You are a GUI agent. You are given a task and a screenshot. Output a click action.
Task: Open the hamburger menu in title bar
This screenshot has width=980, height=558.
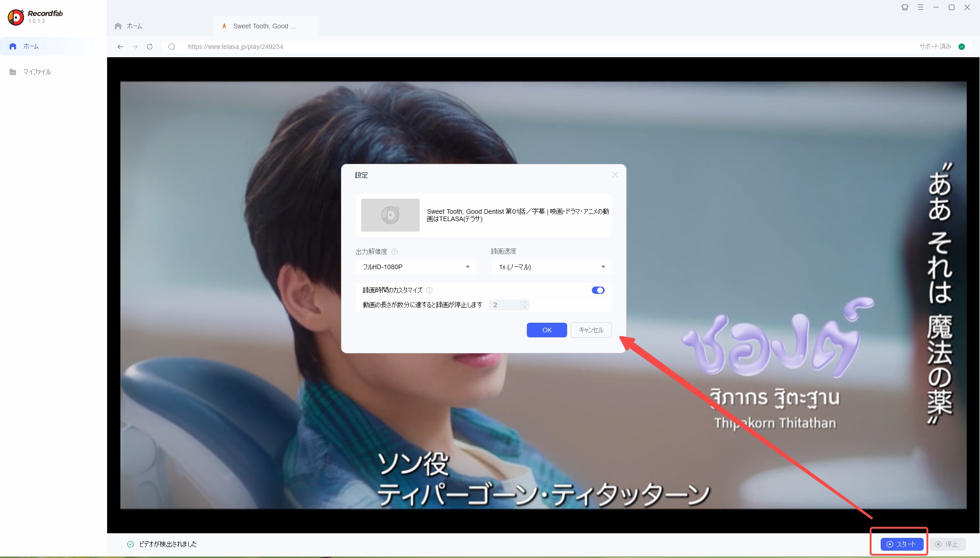(x=920, y=7)
